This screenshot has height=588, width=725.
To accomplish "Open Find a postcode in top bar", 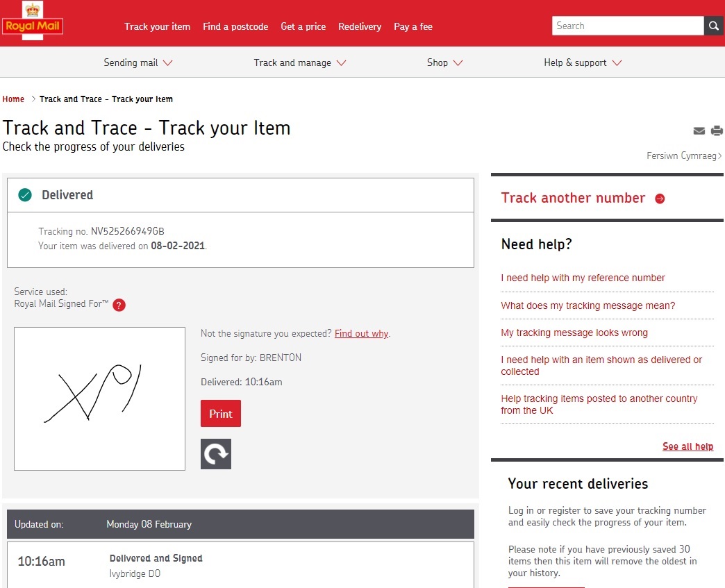I will [x=235, y=27].
